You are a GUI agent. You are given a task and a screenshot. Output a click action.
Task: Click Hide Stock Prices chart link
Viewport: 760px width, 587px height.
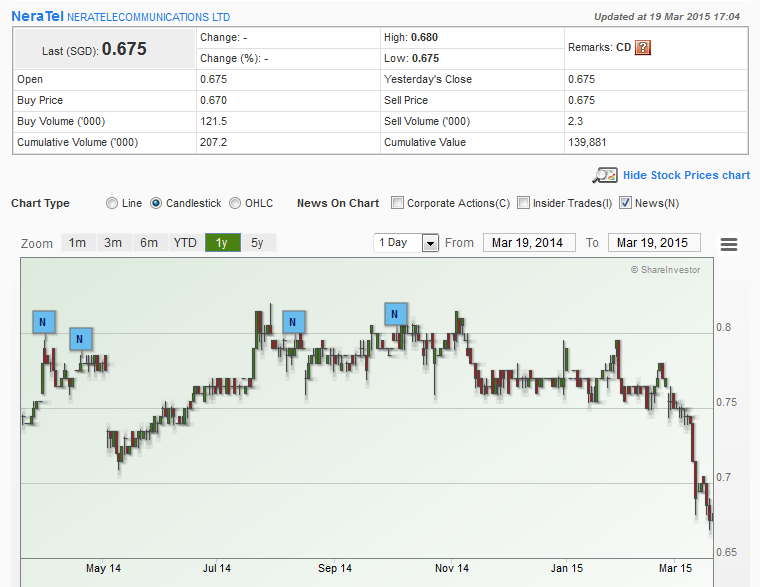tap(686, 175)
